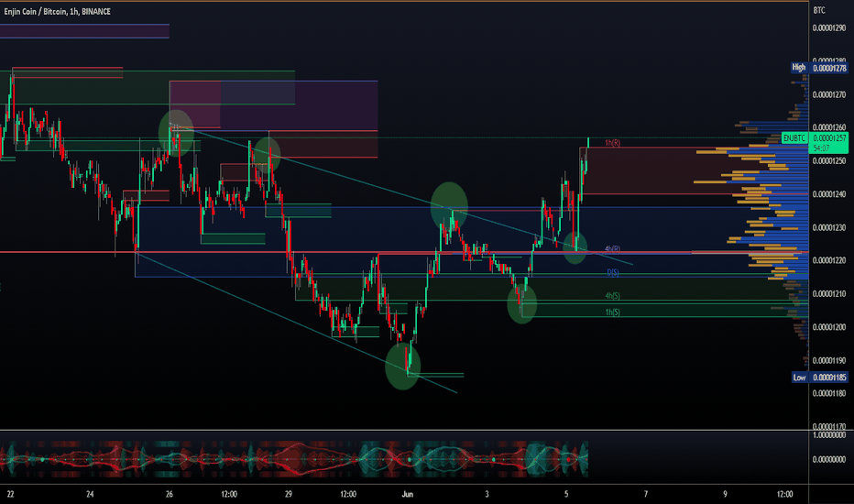Click the 0.00001210 price axis label

[829, 293]
